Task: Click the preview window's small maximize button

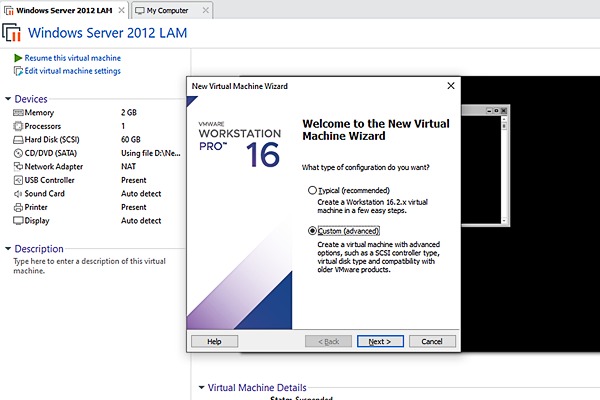Action: (496, 111)
